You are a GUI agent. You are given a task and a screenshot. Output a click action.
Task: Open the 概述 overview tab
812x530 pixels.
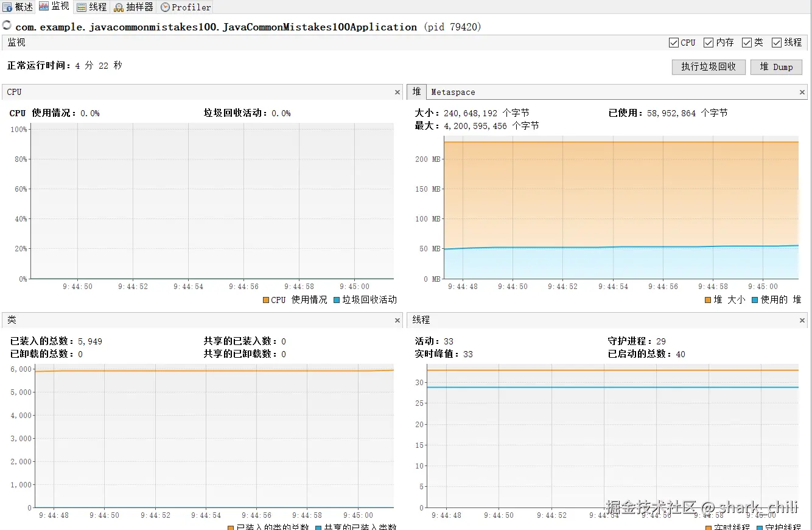pos(18,7)
